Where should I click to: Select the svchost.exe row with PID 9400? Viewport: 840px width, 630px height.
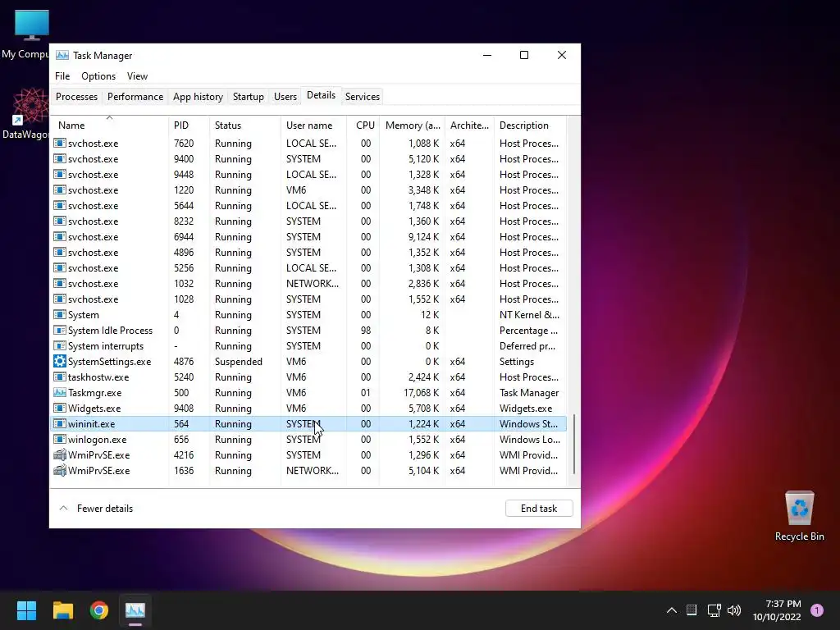click(308, 159)
